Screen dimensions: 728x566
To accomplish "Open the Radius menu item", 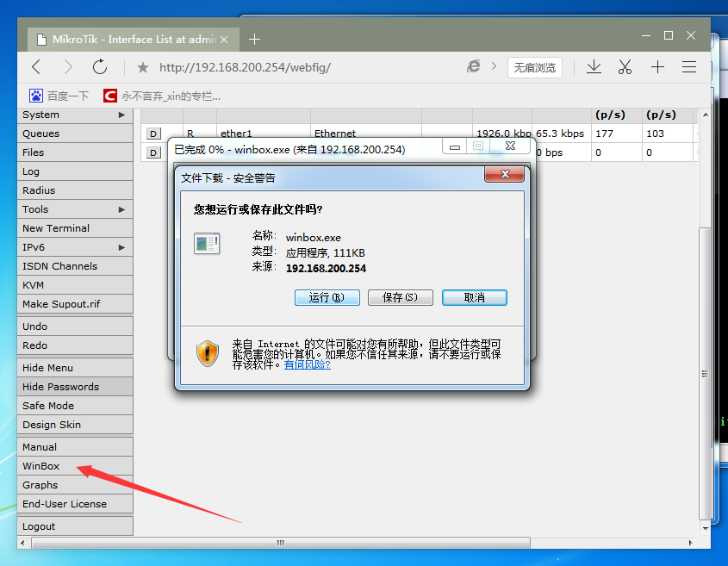I will [x=75, y=190].
